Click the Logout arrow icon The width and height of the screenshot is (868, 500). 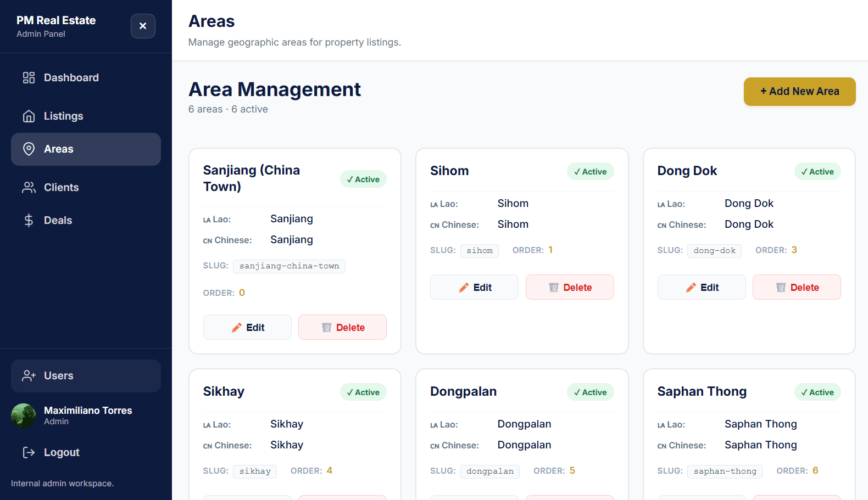[29, 452]
